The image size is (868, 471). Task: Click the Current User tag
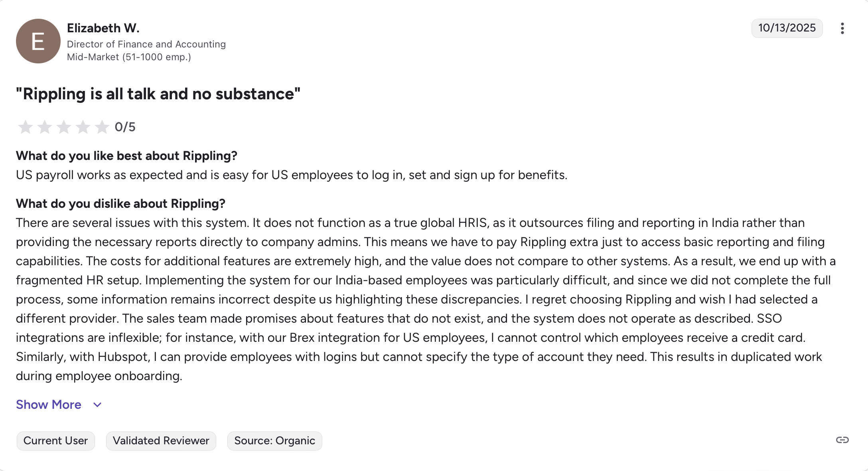55,441
